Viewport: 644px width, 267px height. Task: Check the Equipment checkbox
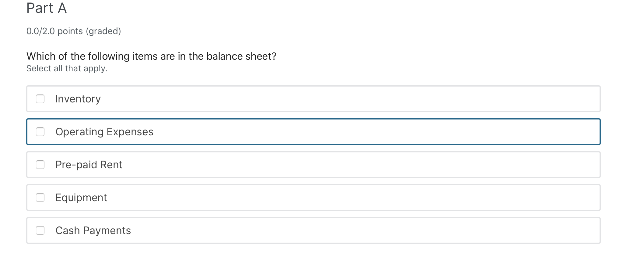(x=40, y=198)
